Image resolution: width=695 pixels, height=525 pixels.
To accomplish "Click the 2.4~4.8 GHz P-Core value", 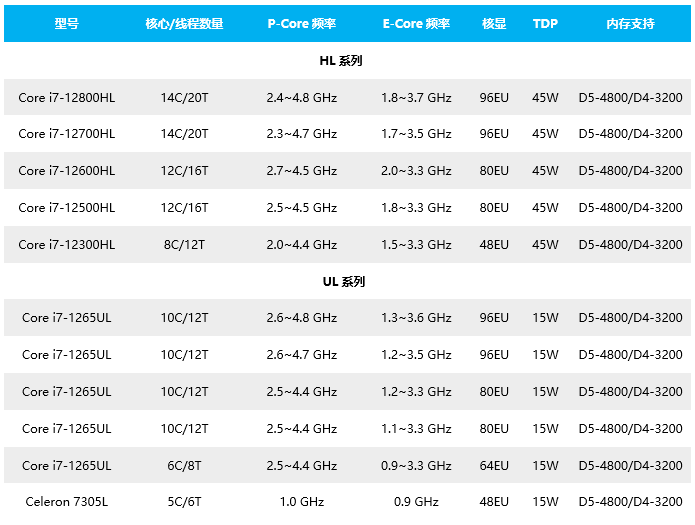I will tap(301, 98).
